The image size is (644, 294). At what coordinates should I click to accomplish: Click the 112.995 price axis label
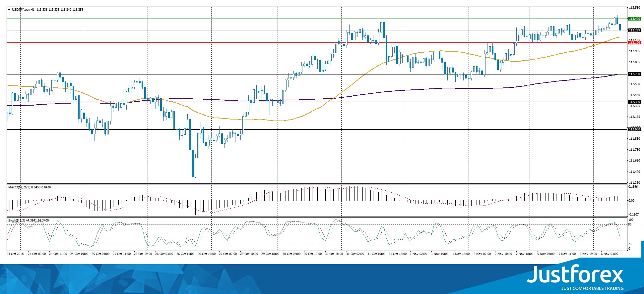coord(634,51)
